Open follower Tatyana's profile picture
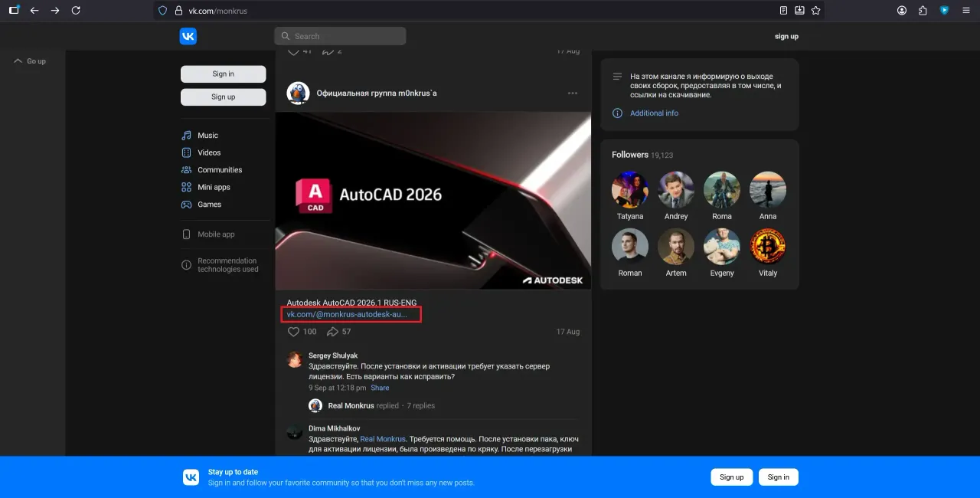The width and height of the screenshot is (980, 498). coord(630,189)
